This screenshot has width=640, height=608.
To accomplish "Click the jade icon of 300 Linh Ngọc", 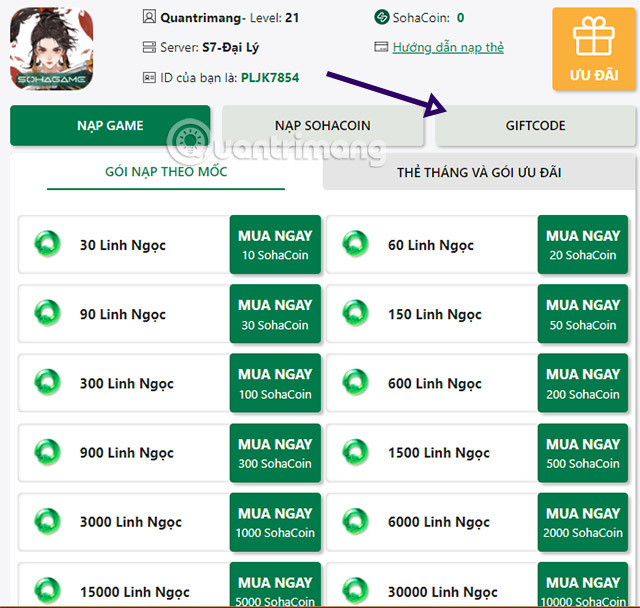I will [x=47, y=382].
